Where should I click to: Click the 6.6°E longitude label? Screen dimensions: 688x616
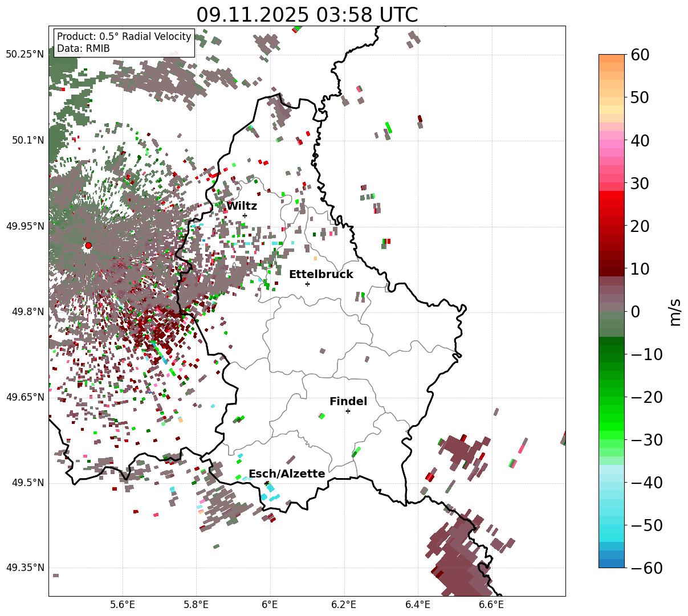491,605
